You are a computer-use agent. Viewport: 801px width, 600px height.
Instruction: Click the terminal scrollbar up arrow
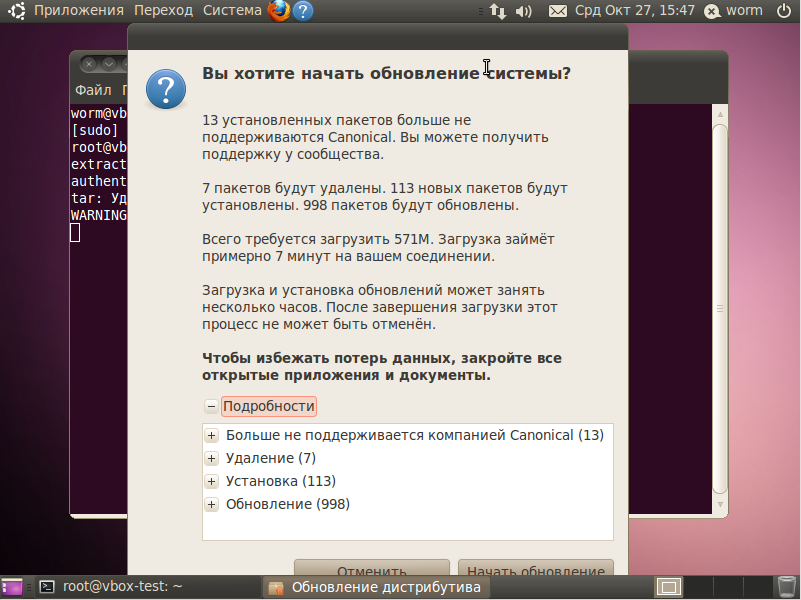pos(720,114)
